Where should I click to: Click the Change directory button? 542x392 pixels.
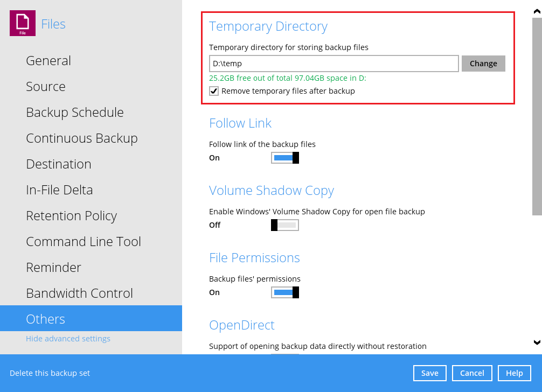click(x=483, y=64)
